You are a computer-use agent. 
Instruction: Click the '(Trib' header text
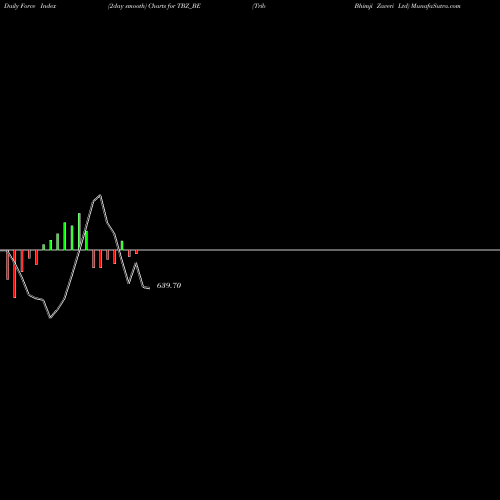pyautogui.click(x=259, y=6)
